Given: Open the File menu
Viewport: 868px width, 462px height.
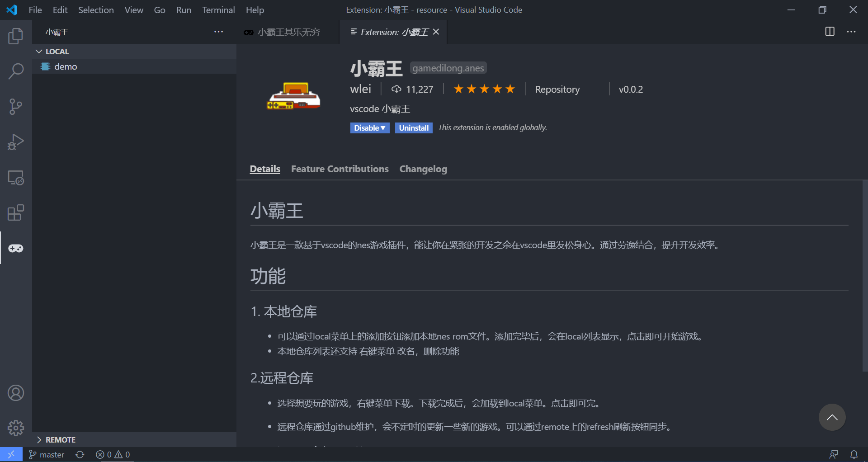Looking at the screenshot, I should [x=35, y=10].
